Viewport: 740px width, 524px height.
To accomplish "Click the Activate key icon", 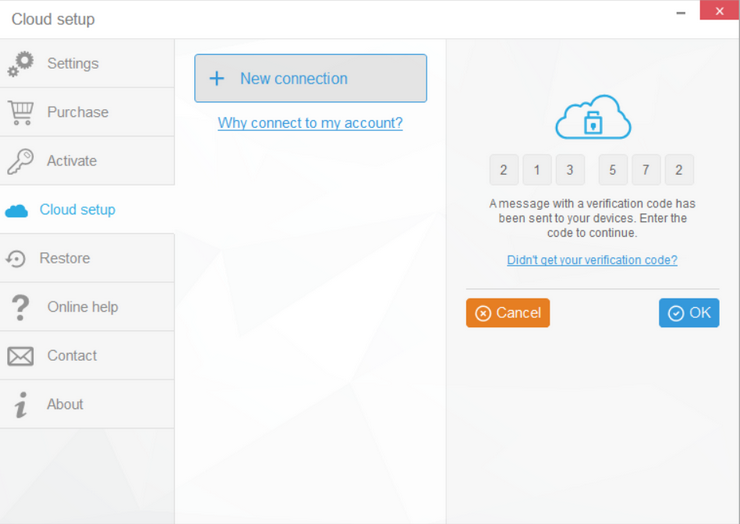I will 20,161.
